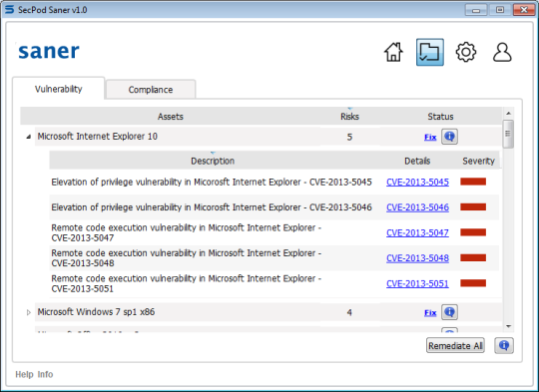Open the CVE-2013-5047 details link

417,233
